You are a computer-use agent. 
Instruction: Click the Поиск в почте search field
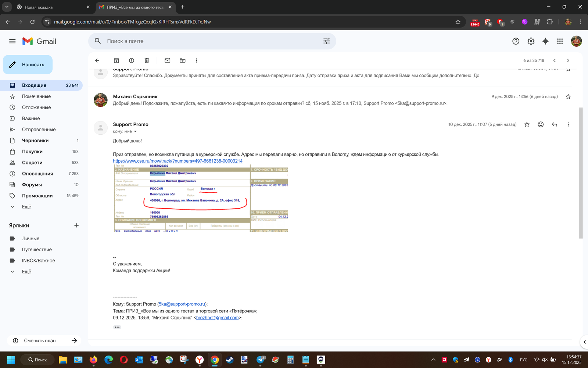209,41
